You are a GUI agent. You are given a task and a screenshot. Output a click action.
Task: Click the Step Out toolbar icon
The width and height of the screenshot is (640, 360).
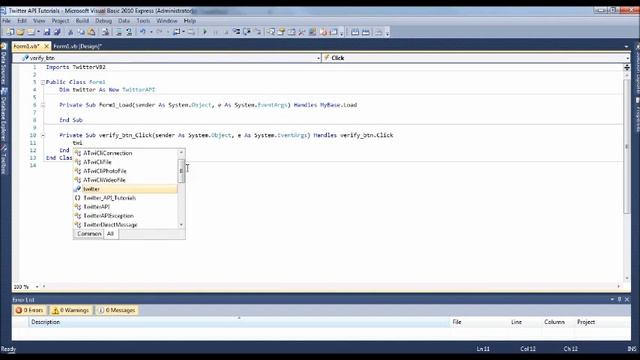[x=258, y=32]
